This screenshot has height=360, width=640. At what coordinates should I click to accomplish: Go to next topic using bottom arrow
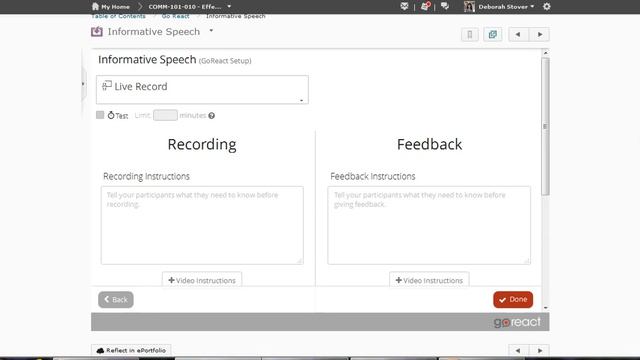click(540, 350)
